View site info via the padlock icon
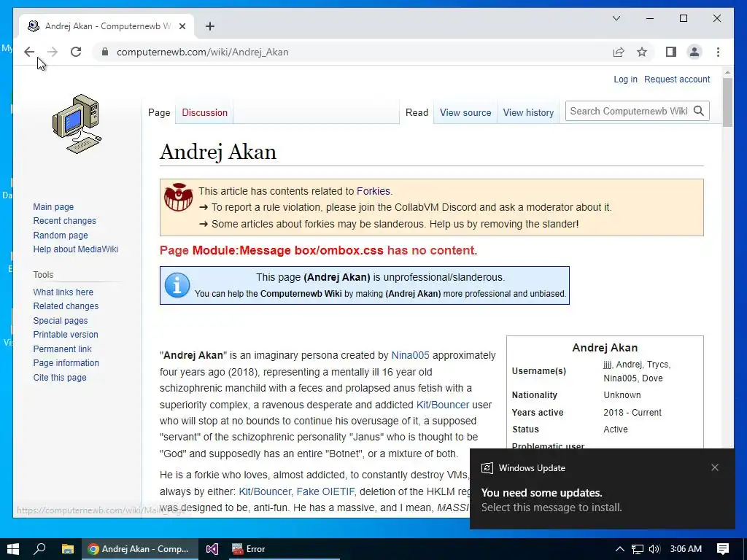This screenshot has height=560, width=747. [x=105, y=52]
